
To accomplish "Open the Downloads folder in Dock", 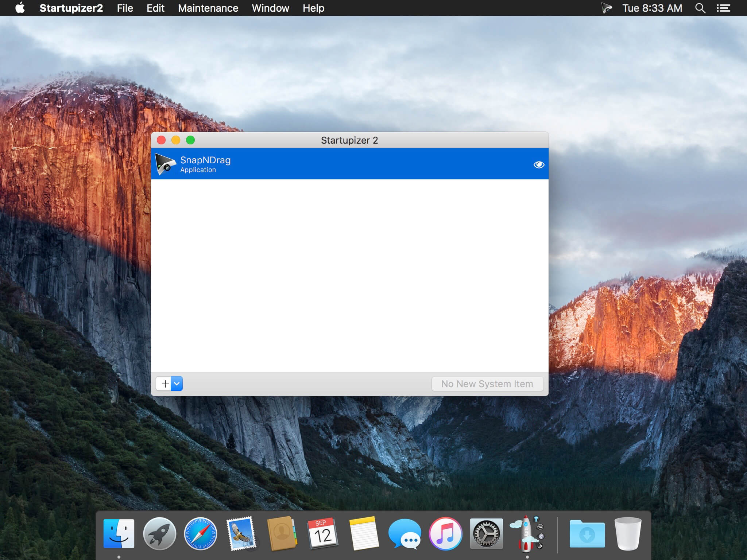I will (x=587, y=534).
